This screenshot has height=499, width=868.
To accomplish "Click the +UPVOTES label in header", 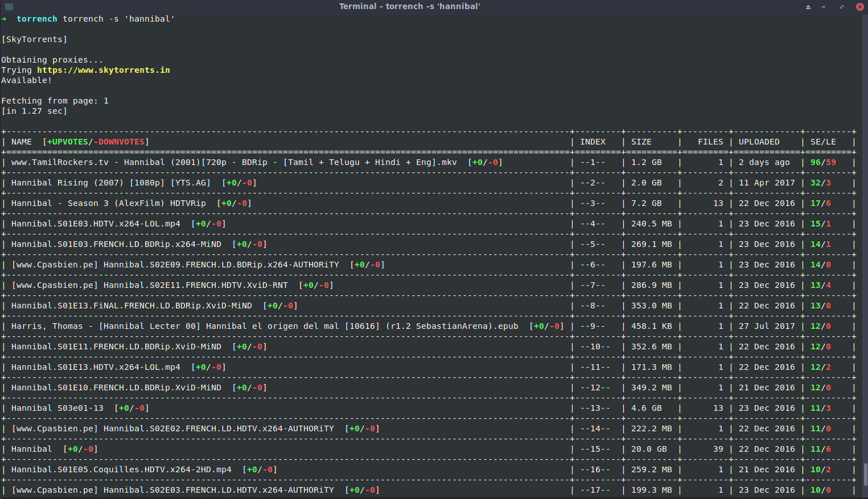I will 68,142.
